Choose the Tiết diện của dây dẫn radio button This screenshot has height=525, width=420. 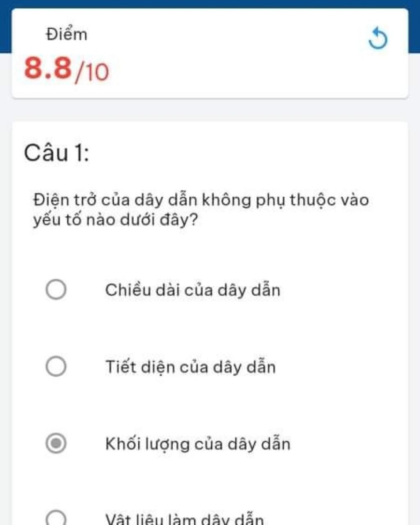[56, 366]
